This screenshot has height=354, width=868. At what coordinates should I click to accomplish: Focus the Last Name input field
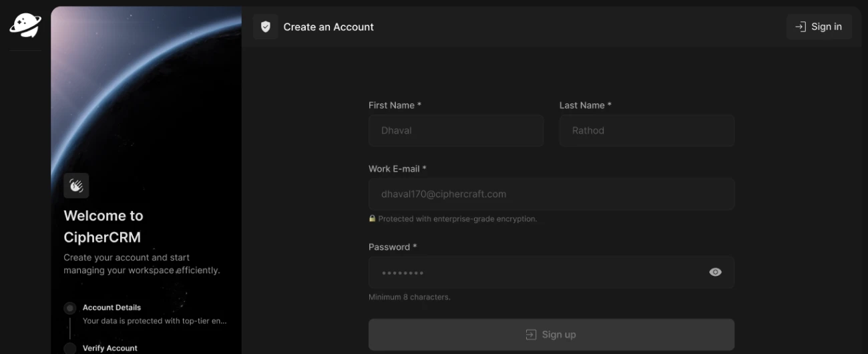647,131
